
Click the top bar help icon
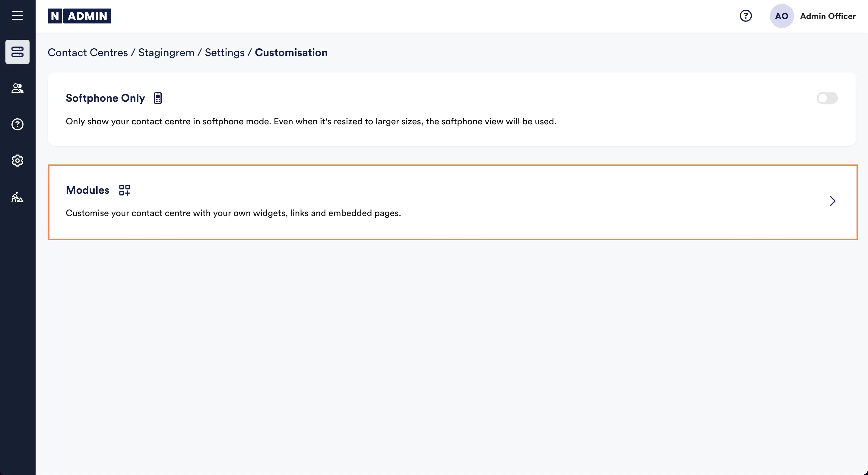(x=745, y=16)
